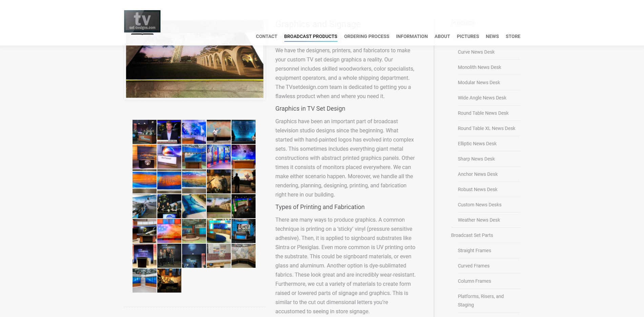Click the TV set designs.com logo
This screenshot has width=644, height=317.
click(x=142, y=22)
